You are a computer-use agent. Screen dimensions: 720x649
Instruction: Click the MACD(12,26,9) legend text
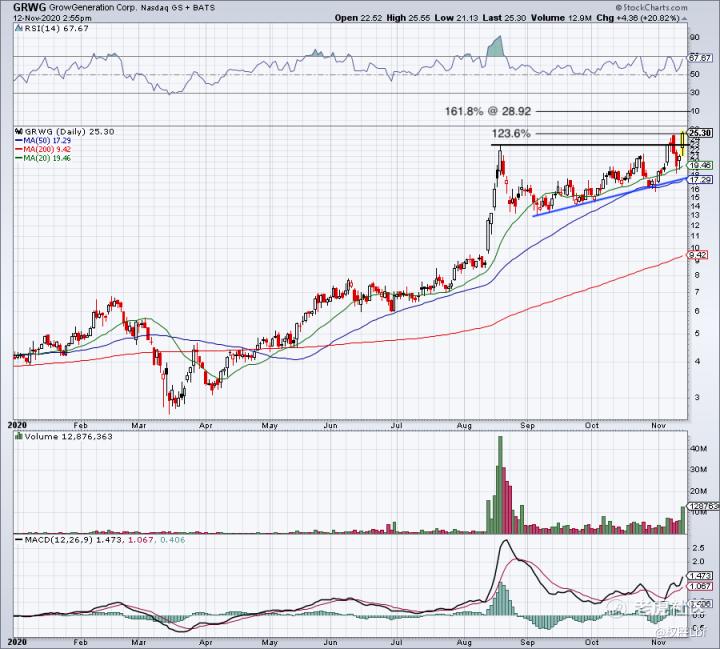pos(59,540)
